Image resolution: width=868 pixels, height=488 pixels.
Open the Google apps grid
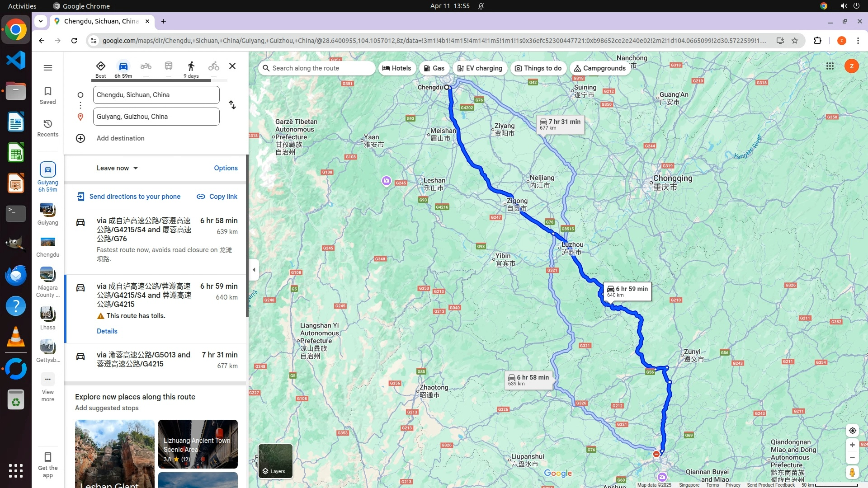(x=830, y=66)
